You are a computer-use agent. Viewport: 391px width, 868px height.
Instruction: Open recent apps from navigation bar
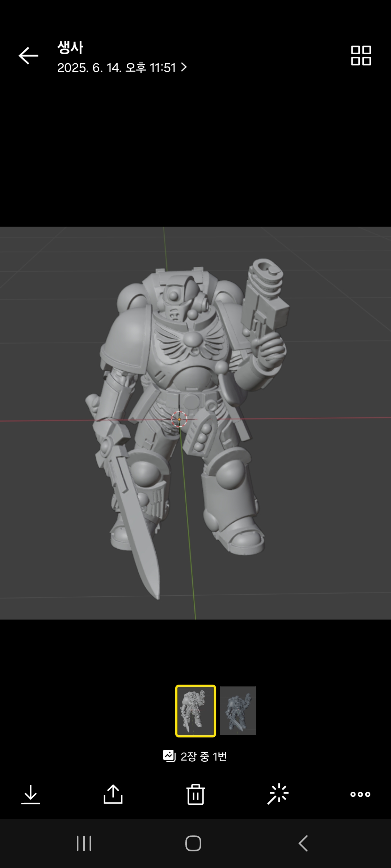click(x=84, y=843)
